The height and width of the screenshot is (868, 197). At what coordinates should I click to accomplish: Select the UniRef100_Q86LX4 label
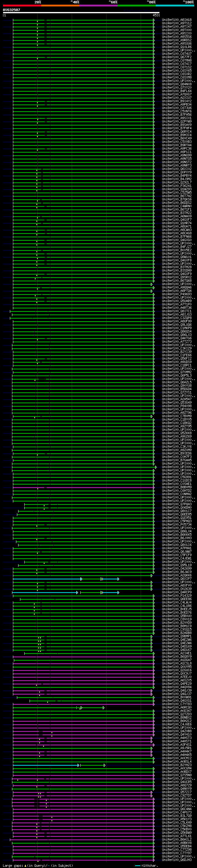tap(177, 531)
